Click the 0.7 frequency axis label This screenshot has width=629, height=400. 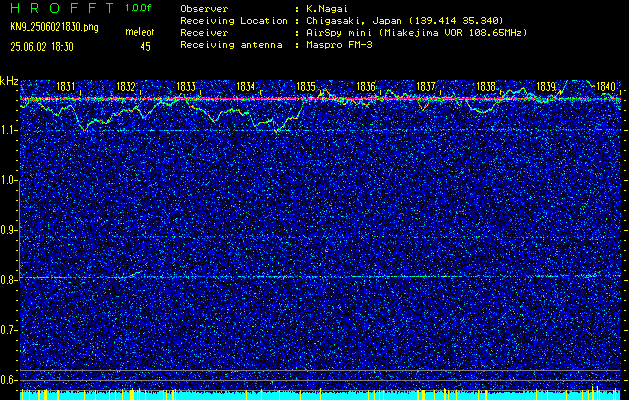tap(9, 330)
